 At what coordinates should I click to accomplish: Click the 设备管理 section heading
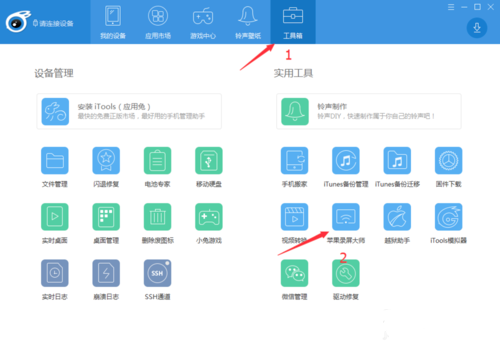[x=54, y=73]
